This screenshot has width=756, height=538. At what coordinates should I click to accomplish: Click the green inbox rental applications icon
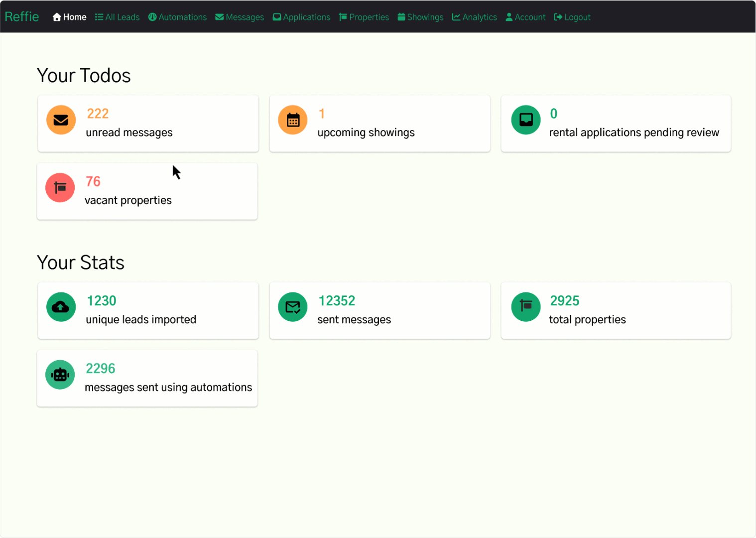[x=526, y=120]
